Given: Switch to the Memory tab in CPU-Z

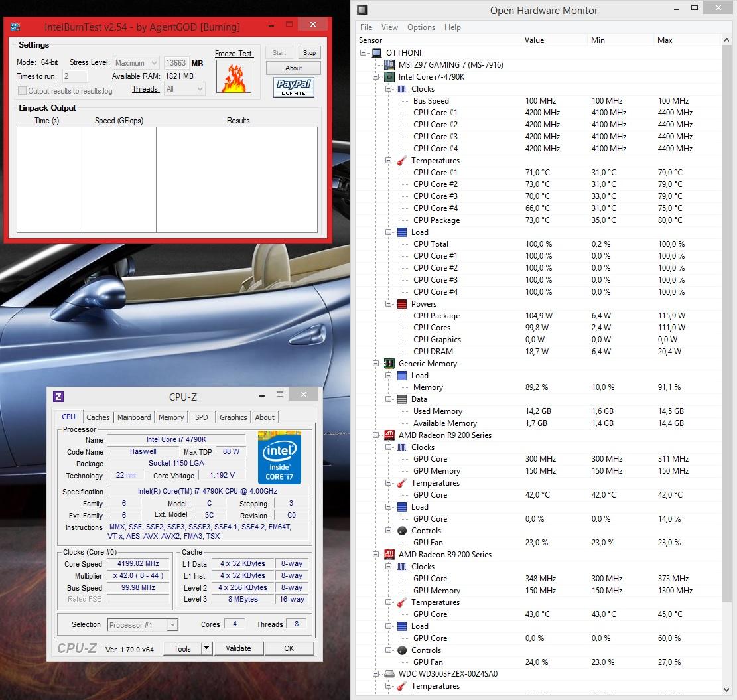Looking at the screenshot, I should click(x=171, y=417).
